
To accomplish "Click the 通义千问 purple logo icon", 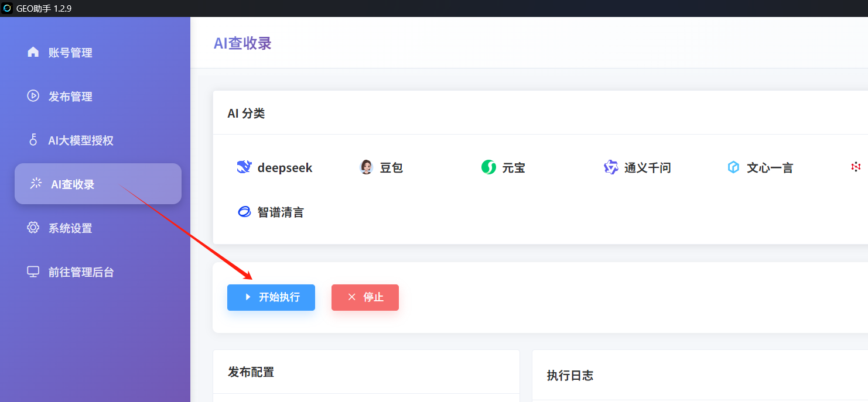I will [611, 167].
